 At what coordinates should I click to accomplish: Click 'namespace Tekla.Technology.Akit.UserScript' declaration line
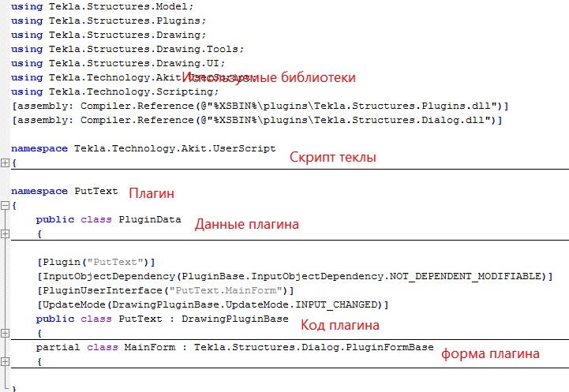pyautogui.click(x=144, y=149)
